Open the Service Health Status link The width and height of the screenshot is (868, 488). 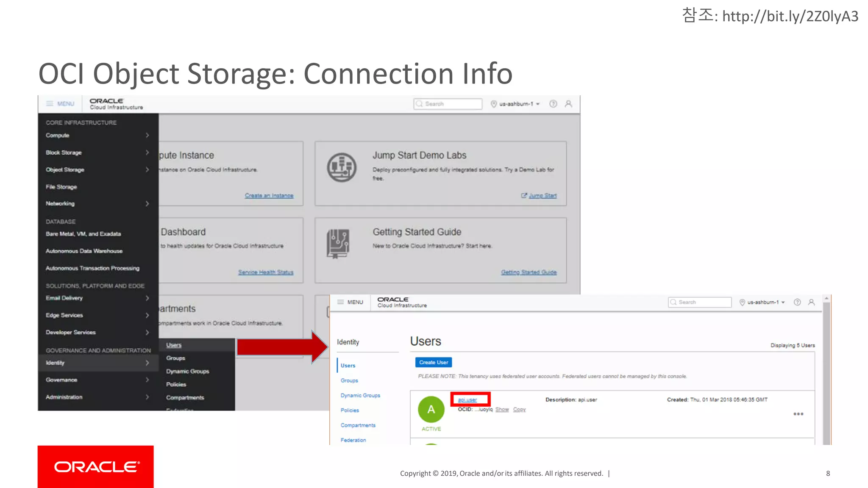265,272
